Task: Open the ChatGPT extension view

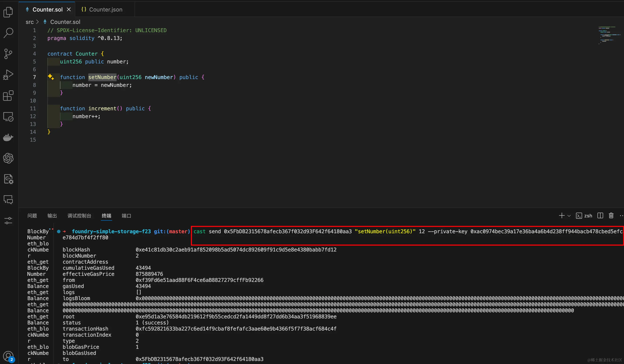Action: coord(8,158)
